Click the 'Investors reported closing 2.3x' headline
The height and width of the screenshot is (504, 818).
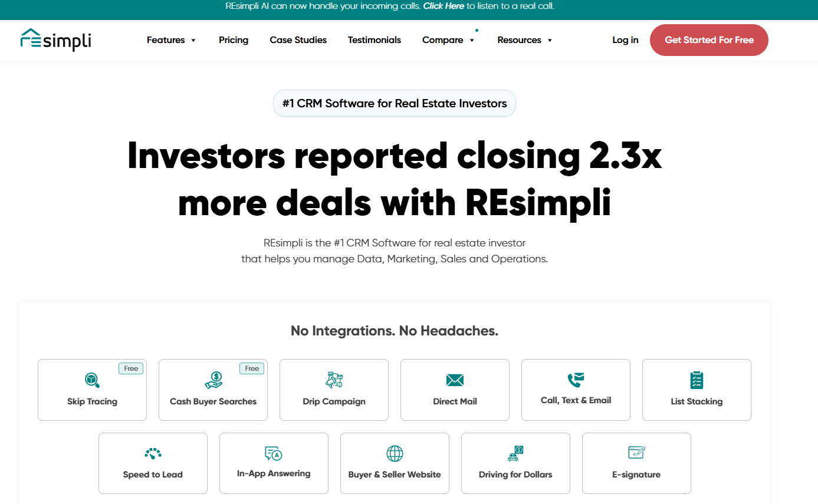point(395,156)
